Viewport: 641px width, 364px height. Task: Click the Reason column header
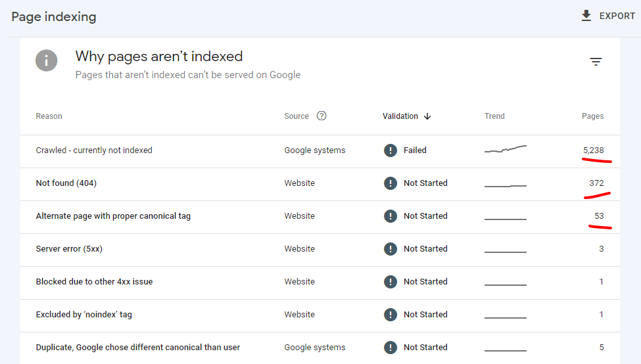click(49, 116)
